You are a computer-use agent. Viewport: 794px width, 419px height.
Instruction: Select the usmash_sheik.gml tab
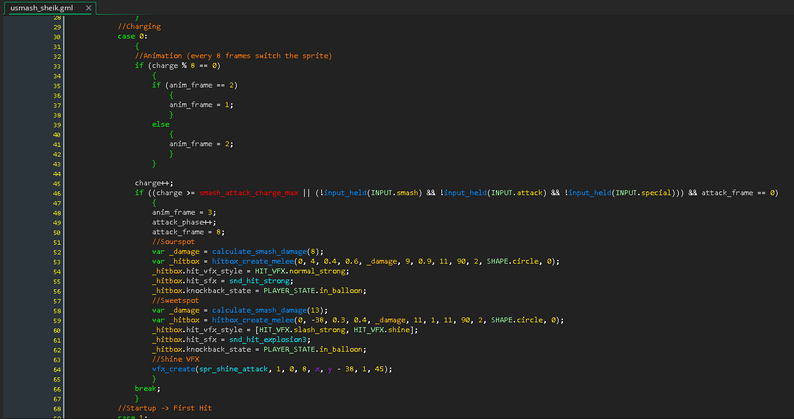point(42,8)
